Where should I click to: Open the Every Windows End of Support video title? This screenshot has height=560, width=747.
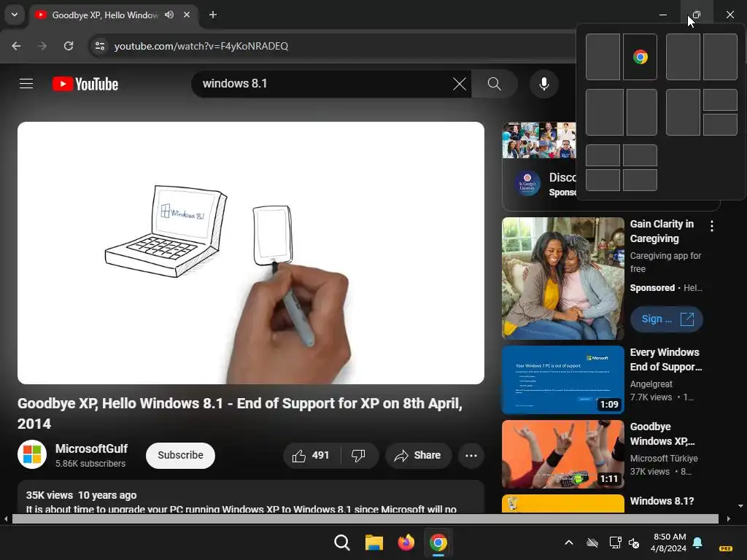pos(665,359)
